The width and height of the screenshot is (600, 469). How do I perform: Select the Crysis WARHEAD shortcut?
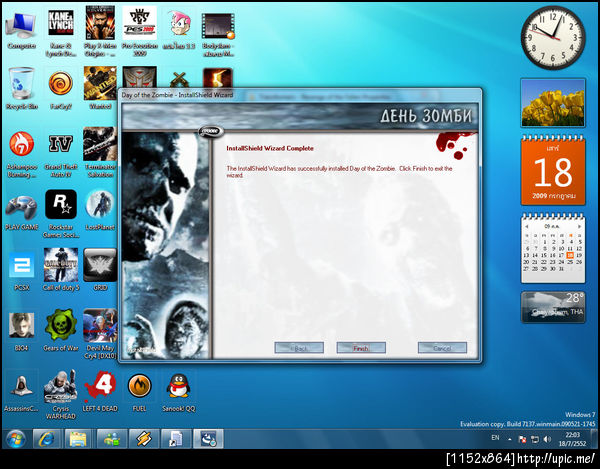click(x=61, y=395)
